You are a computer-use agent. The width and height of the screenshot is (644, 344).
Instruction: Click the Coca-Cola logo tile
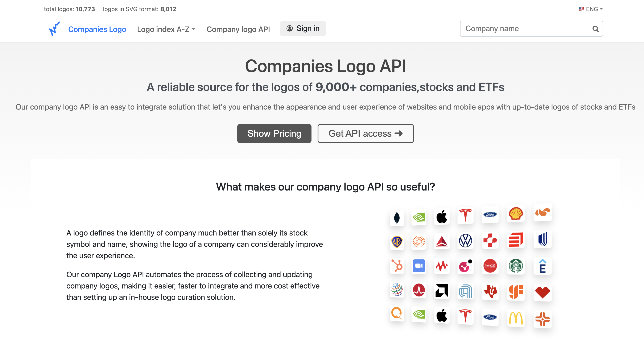pyautogui.click(x=490, y=266)
